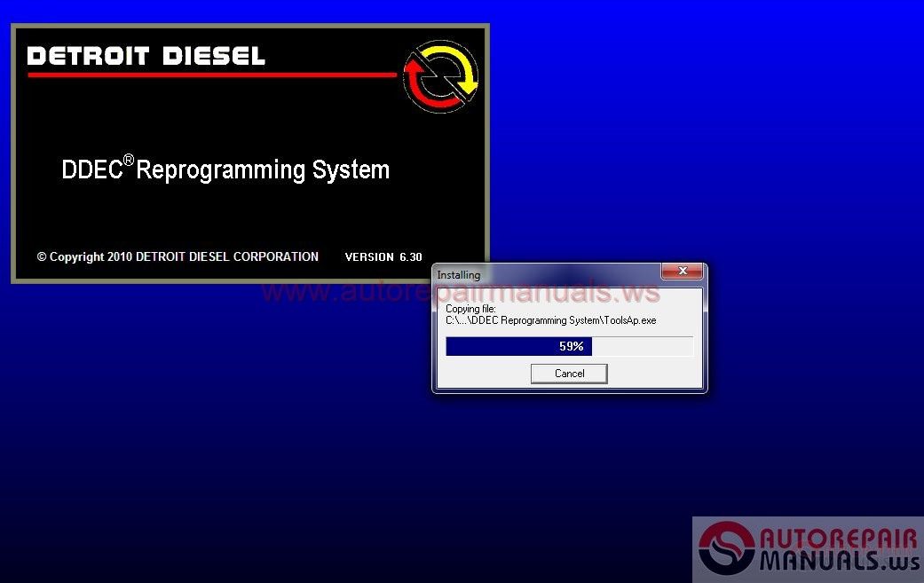Close the Installing dialog
This screenshot has width=924, height=583.
(683, 271)
